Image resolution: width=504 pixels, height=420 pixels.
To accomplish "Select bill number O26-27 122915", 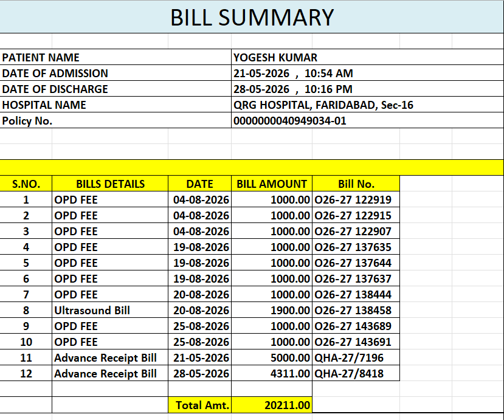I will tap(356, 215).
